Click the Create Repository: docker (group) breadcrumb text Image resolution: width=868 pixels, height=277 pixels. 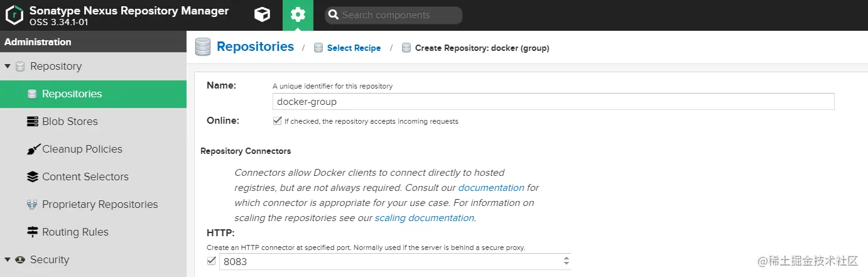[482, 48]
